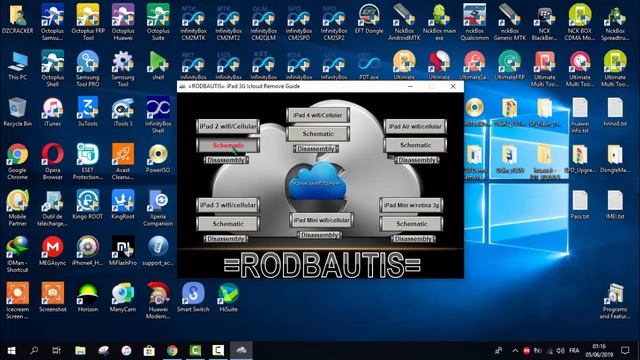Screen dimensions: 640x360
Task: Launch InfinityBox CM2MTK shortcut
Action: coord(193,22)
